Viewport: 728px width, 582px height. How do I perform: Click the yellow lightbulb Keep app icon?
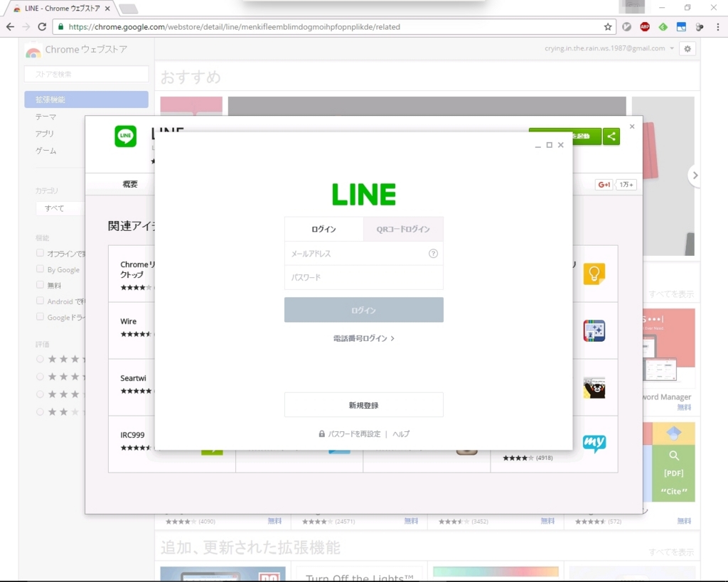pyautogui.click(x=594, y=274)
